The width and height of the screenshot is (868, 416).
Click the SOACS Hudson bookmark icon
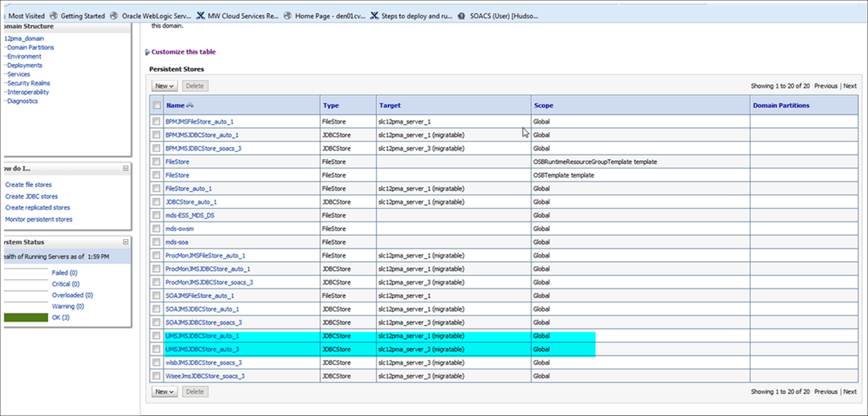click(x=461, y=16)
